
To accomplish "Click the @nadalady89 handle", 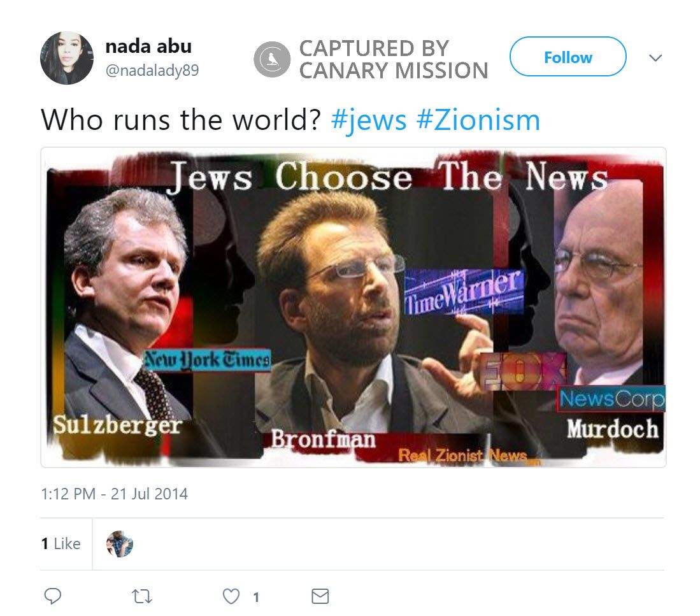I will coord(152,70).
